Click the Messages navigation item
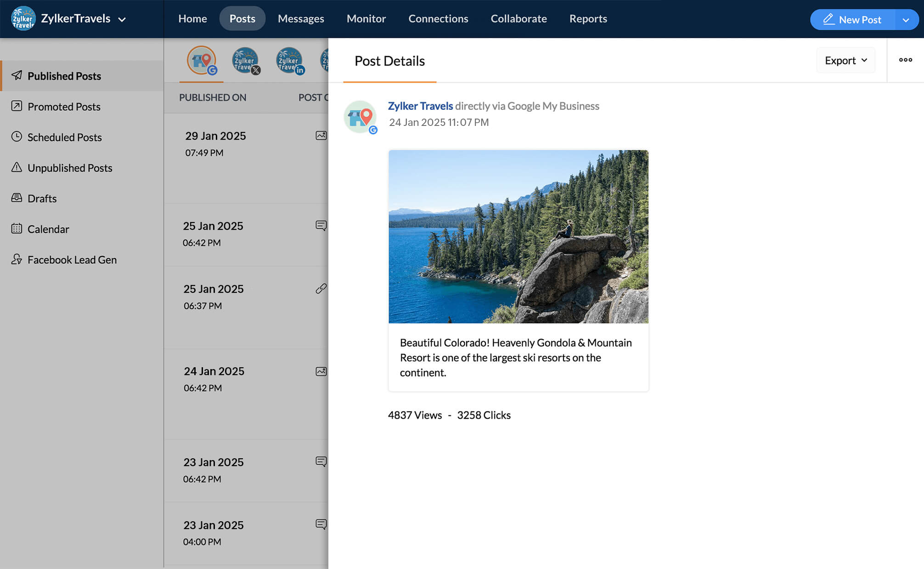Screen dimensions: 924x569 [300, 18]
